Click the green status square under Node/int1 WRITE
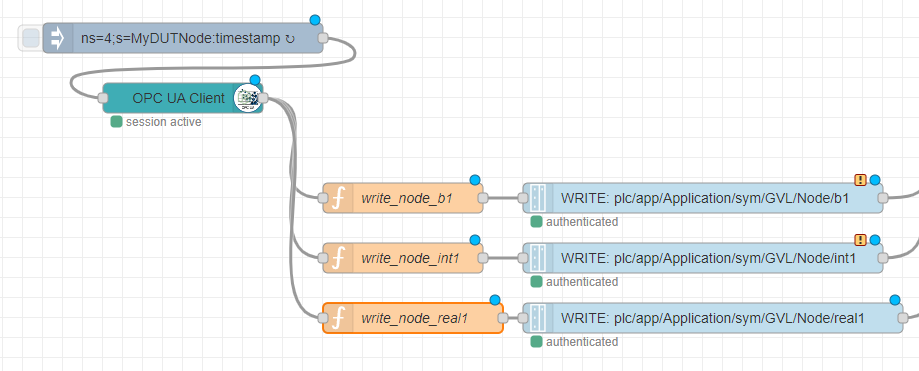Screen dimensions: 919x371 [536, 282]
